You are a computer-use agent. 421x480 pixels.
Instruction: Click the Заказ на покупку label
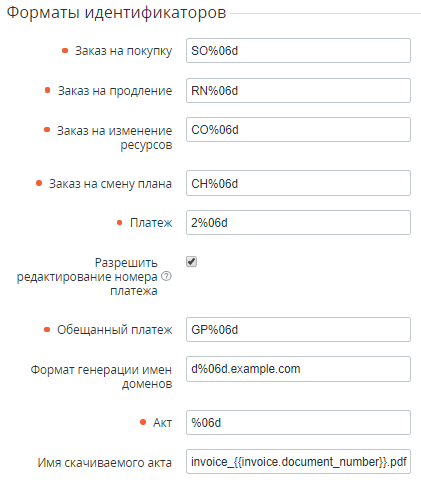pos(123,51)
